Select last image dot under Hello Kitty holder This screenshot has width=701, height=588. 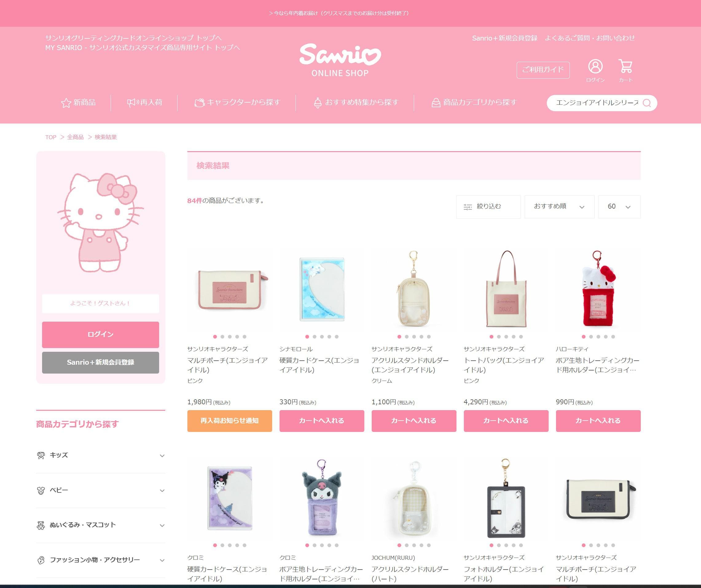pos(613,337)
